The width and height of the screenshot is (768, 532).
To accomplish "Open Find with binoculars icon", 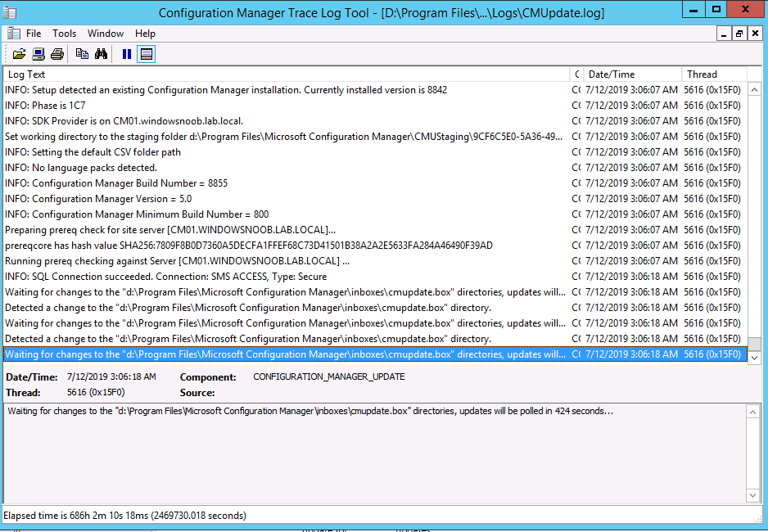I will pos(101,54).
